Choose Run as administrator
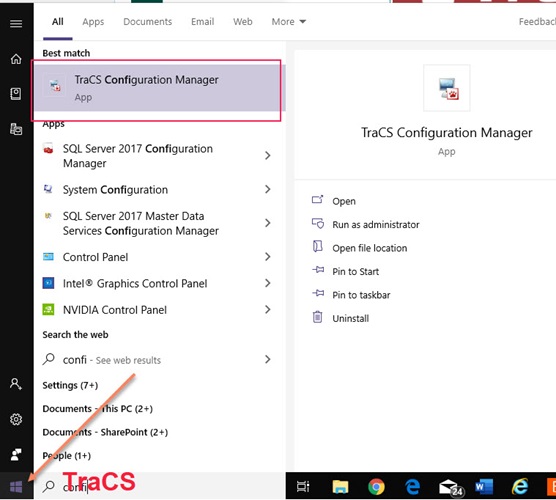556x500 pixels. 376,224
